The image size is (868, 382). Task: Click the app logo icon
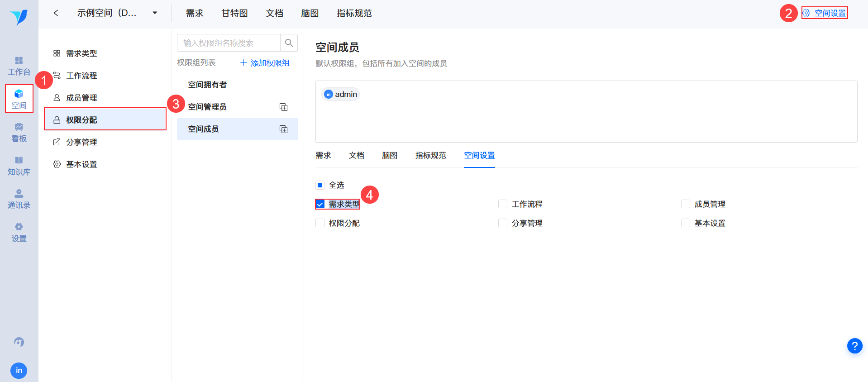(x=19, y=17)
